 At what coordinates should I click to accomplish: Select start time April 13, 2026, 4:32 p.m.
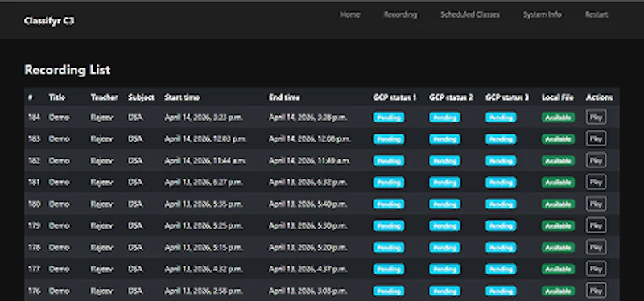click(x=204, y=270)
